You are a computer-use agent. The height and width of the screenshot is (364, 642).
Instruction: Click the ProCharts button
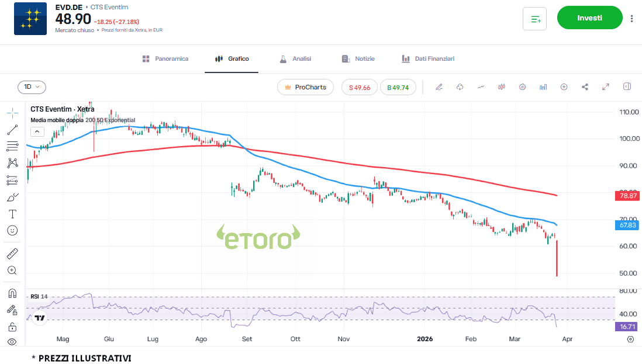305,87
